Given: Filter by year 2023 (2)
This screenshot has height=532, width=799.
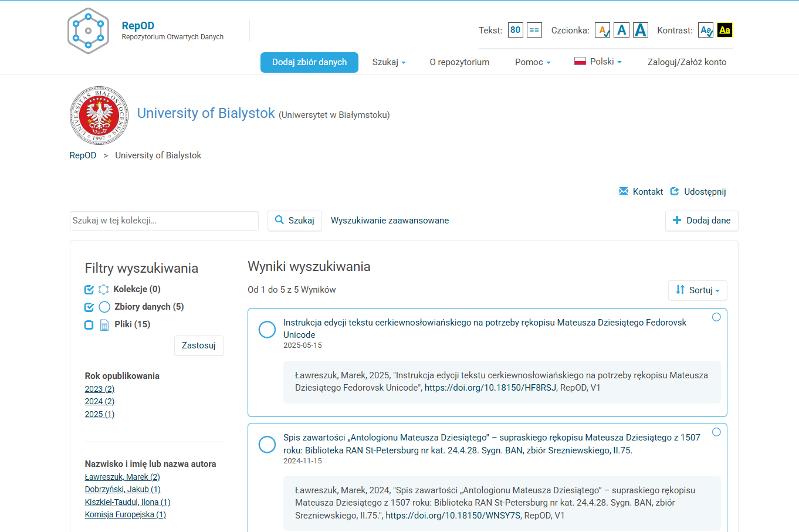Looking at the screenshot, I should (100, 389).
